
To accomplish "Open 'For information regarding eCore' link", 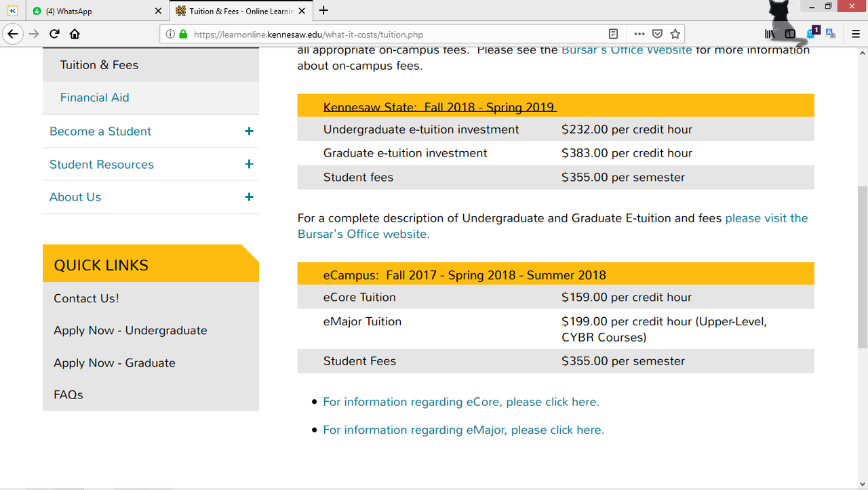I will point(461,402).
